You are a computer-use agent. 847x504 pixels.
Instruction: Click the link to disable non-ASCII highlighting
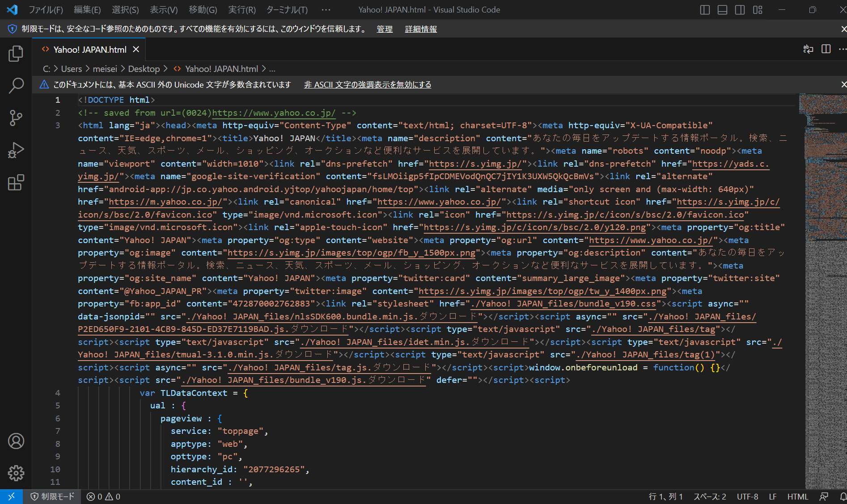368,84
